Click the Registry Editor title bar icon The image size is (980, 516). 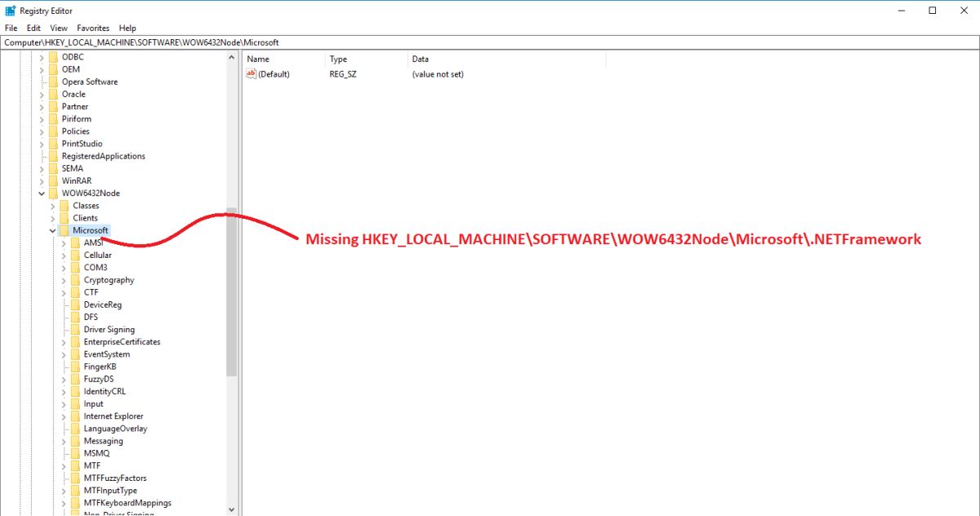click(x=11, y=11)
